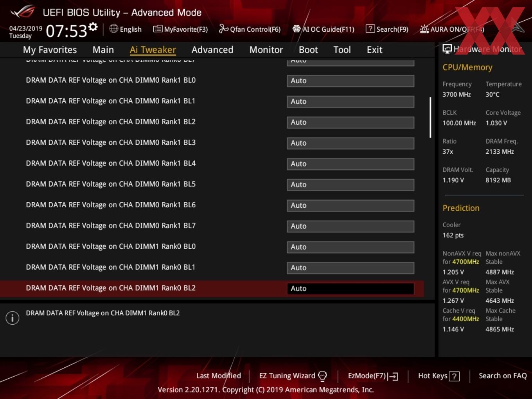Click the Hardware Monitor screen icon
This screenshot has height=399, width=532.
[x=447, y=49]
